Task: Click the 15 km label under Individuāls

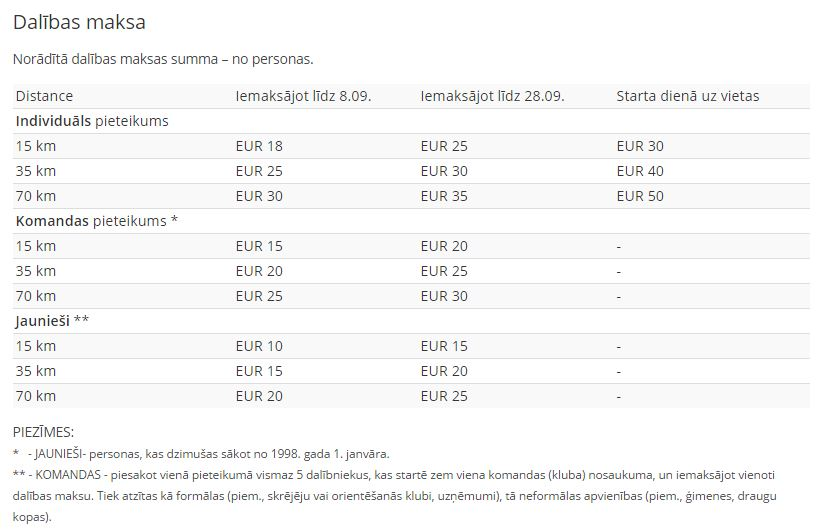Action: 35,146
